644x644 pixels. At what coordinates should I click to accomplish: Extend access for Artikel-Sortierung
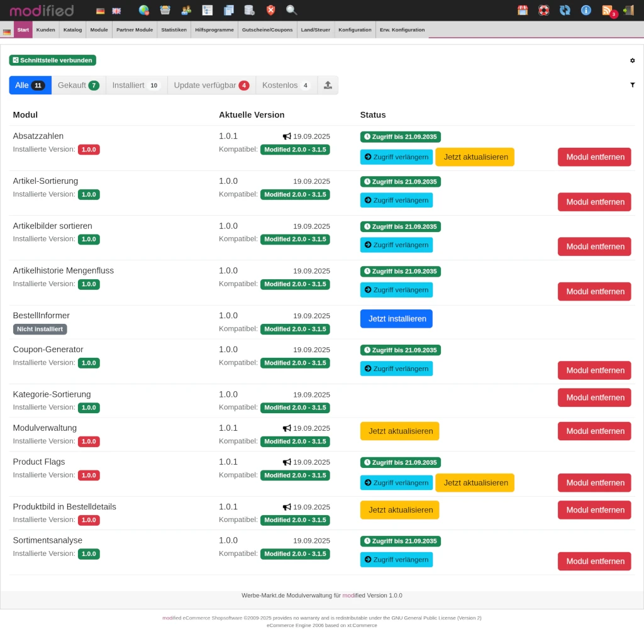(396, 201)
